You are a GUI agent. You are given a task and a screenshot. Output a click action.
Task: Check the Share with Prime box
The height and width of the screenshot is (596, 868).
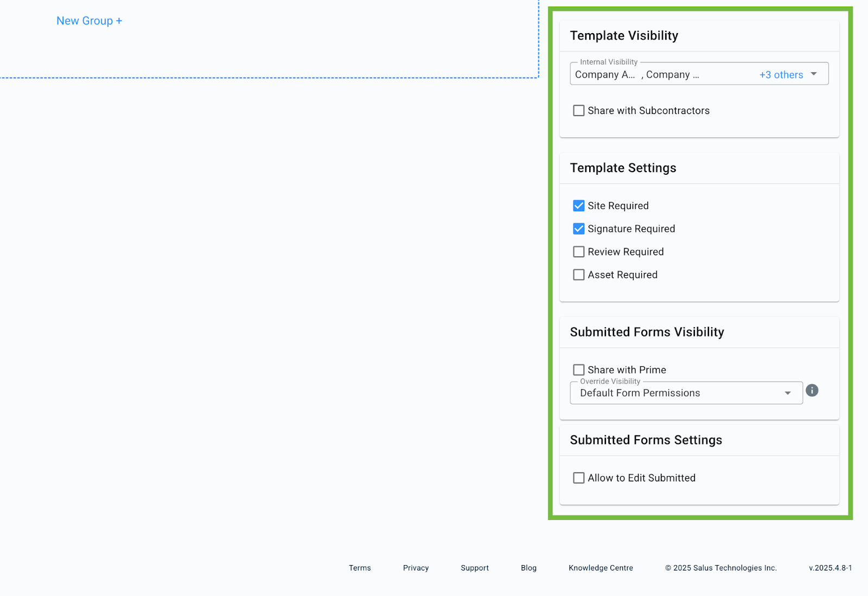click(579, 370)
